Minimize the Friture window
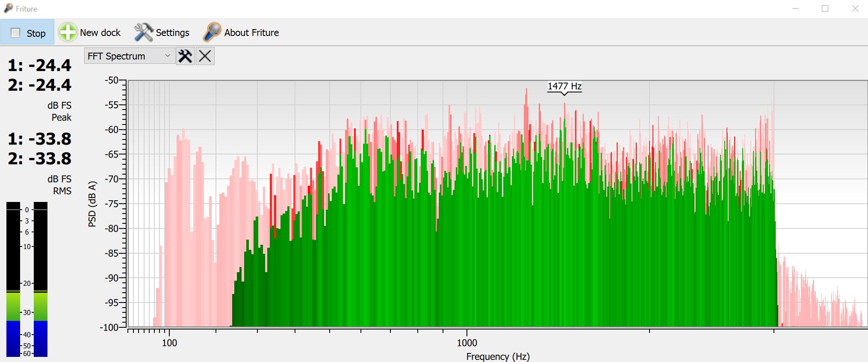 (x=795, y=9)
